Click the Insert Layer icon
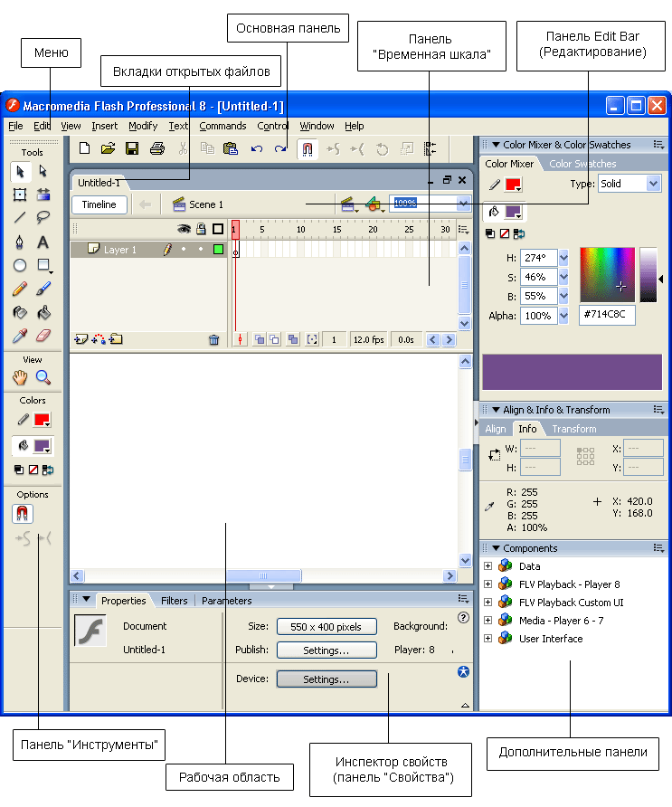The height and width of the screenshot is (807, 672). tap(80, 339)
